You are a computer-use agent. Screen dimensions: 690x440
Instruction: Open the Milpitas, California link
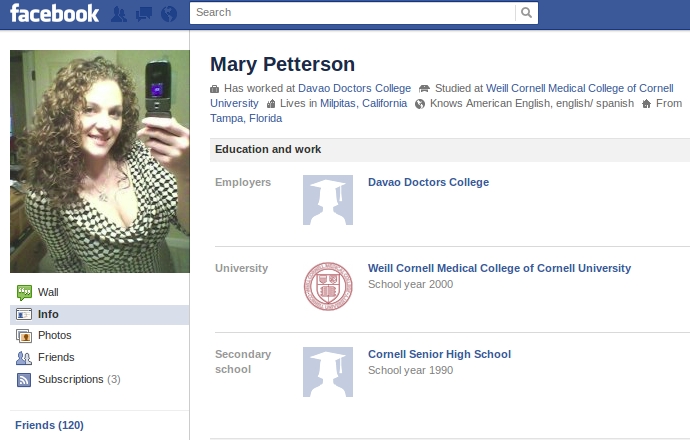(363, 103)
